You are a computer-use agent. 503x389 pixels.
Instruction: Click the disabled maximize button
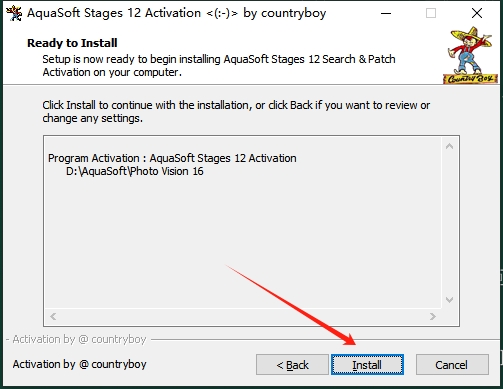[x=431, y=13]
